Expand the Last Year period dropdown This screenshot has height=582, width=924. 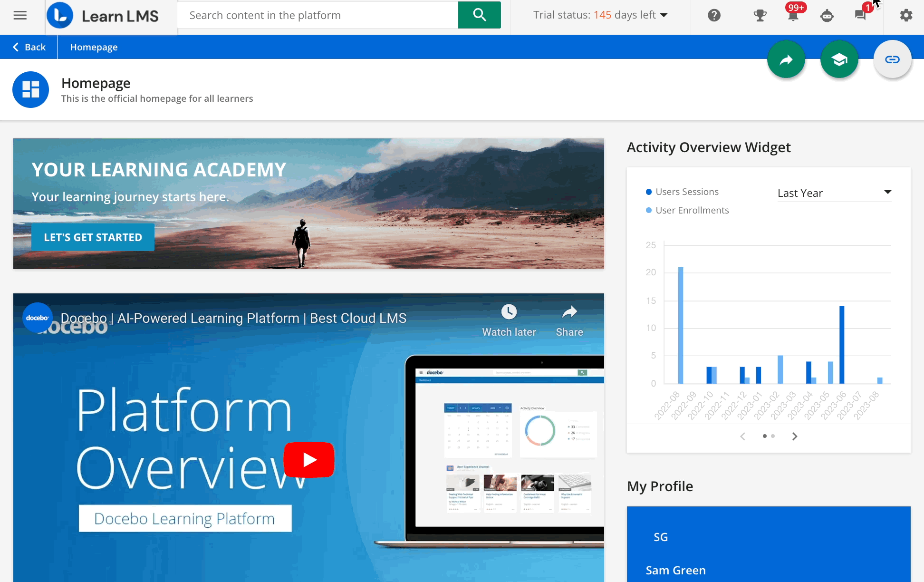[x=834, y=193]
